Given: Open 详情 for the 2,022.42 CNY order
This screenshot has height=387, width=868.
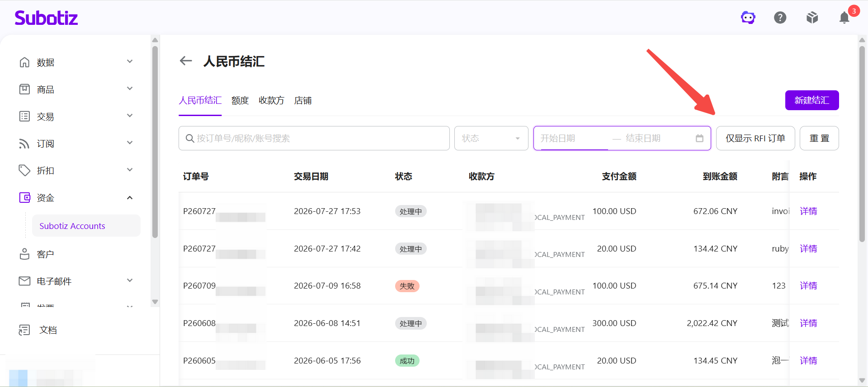Looking at the screenshot, I should tap(808, 323).
